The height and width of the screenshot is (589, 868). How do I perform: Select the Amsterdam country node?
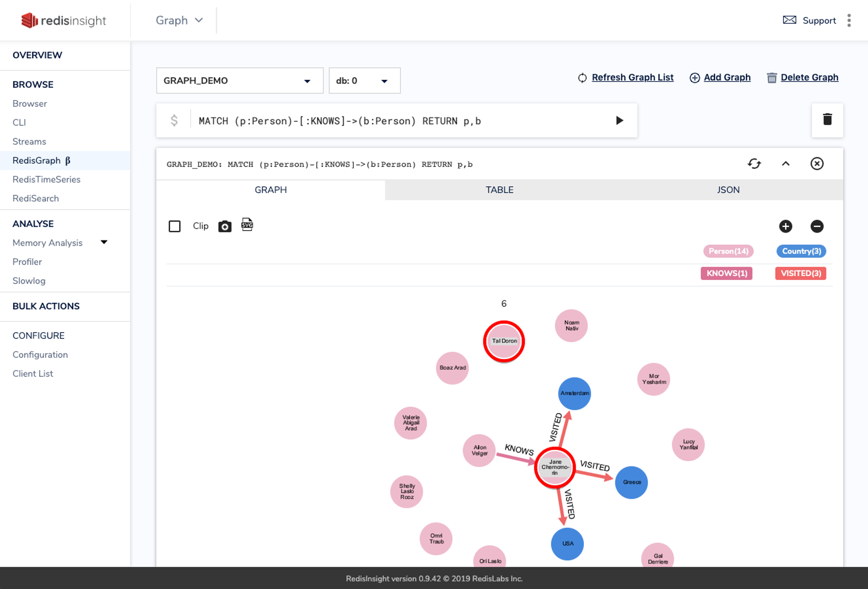coord(574,393)
